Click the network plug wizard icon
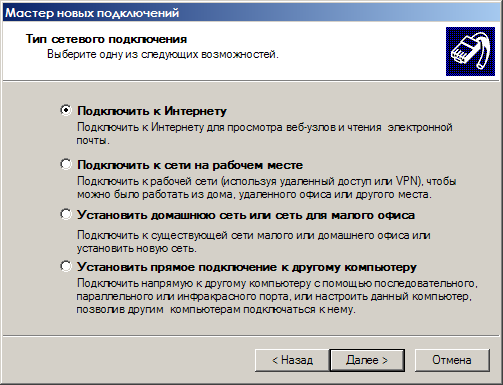Viewport: 503px width, 385px height. (x=470, y=51)
